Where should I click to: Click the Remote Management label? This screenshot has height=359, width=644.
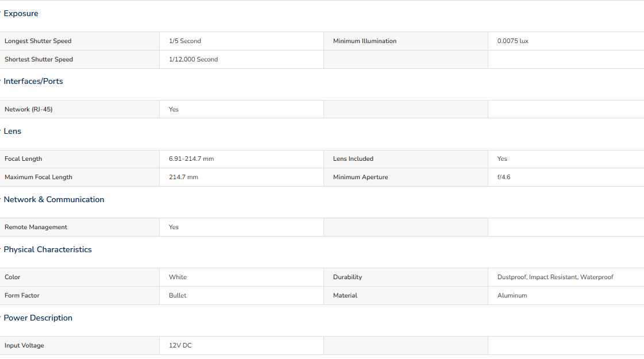pos(36,227)
